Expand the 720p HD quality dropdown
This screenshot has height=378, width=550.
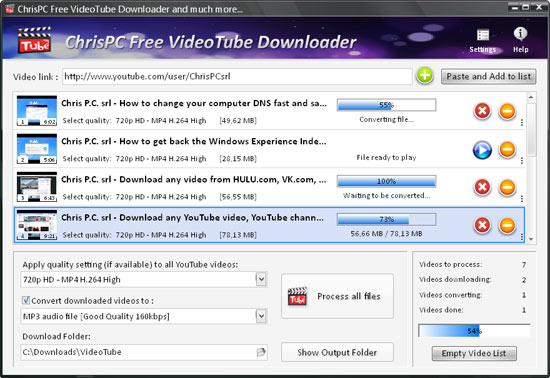click(x=261, y=279)
